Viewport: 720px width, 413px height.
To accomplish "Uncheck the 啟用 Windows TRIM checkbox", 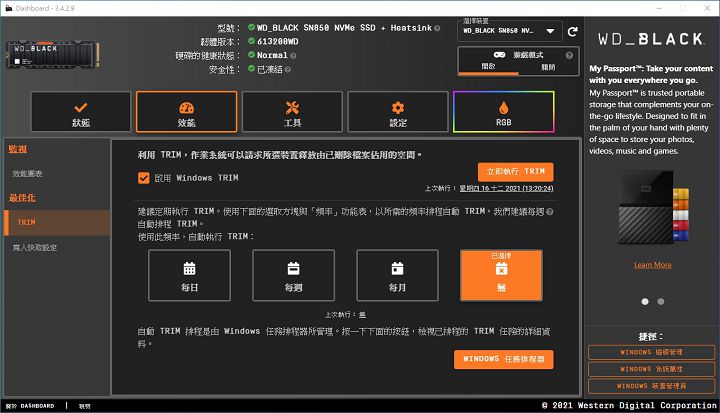I will (144, 178).
